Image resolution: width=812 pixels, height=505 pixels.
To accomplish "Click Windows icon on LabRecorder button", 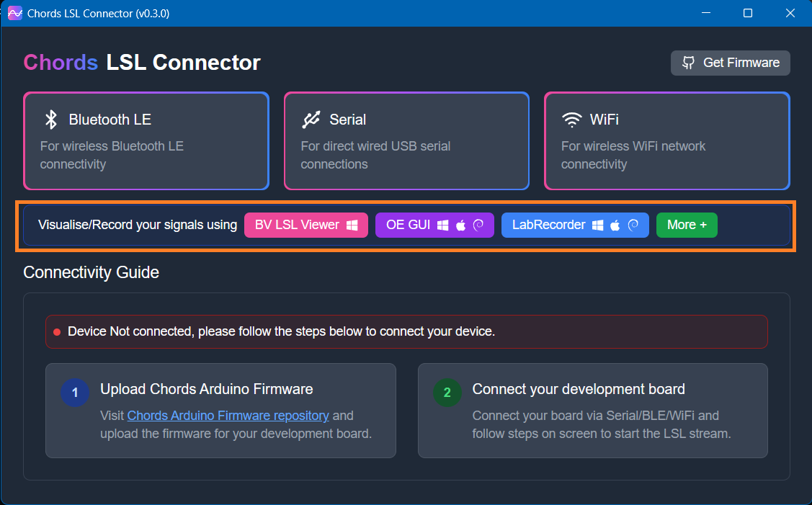I will [597, 225].
